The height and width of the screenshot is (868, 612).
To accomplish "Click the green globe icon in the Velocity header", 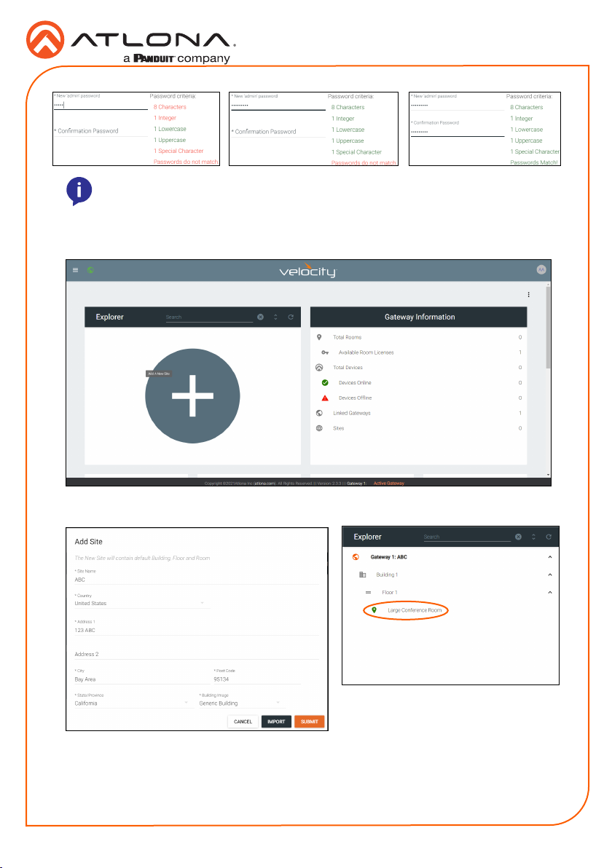I will (90, 270).
